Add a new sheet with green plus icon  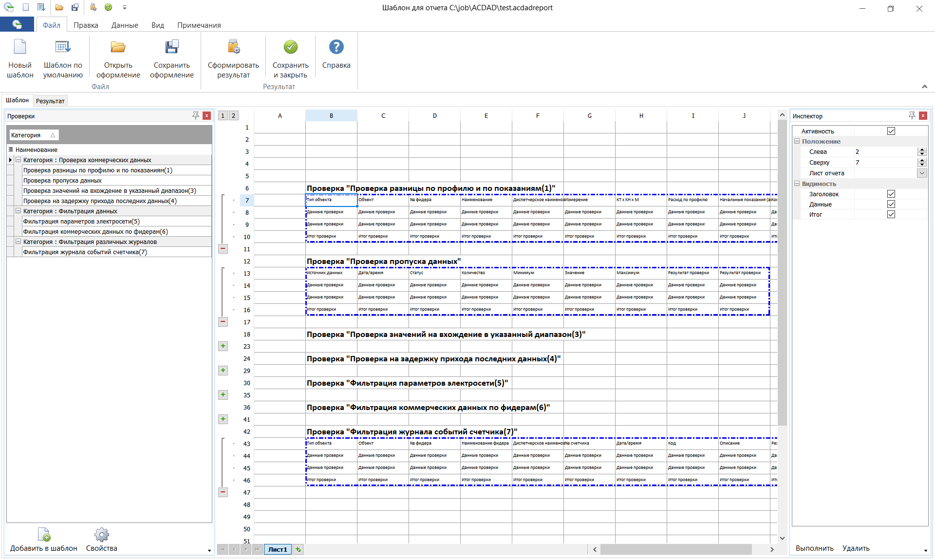(x=298, y=549)
